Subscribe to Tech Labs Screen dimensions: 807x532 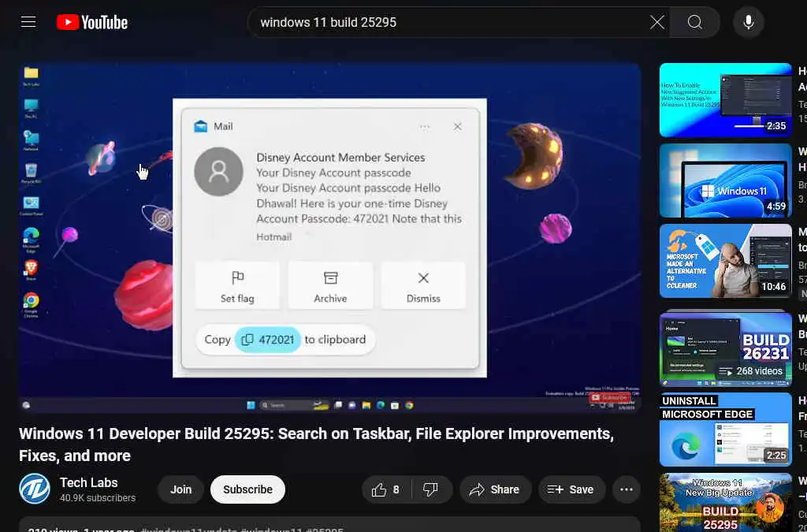click(247, 489)
